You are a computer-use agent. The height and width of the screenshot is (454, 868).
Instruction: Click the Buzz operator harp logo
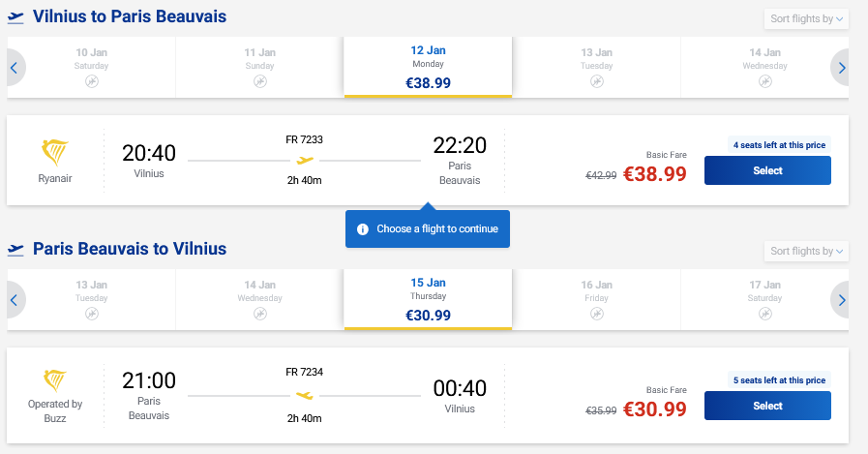(55, 380)
